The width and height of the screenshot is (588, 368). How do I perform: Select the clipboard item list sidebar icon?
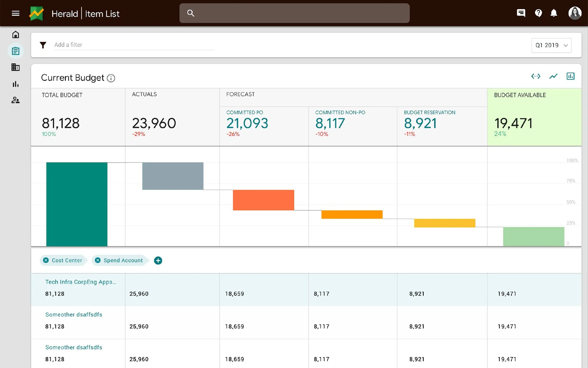[15, 51]
